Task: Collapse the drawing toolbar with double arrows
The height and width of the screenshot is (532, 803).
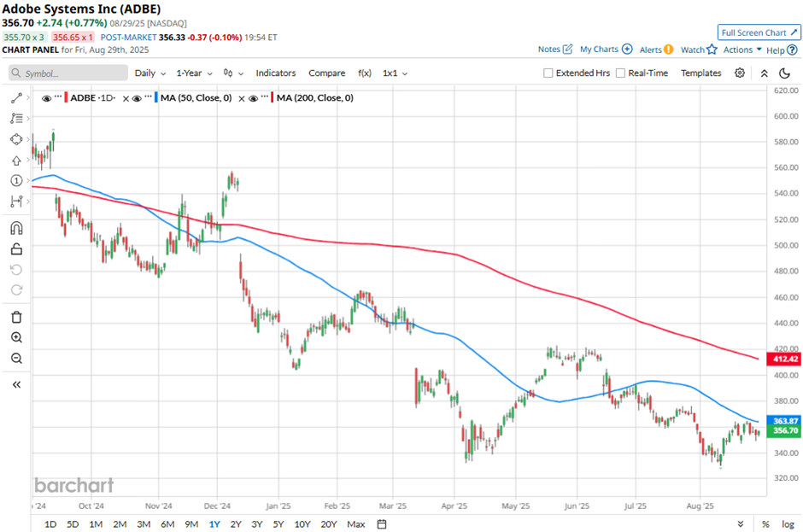Action: 16,384
